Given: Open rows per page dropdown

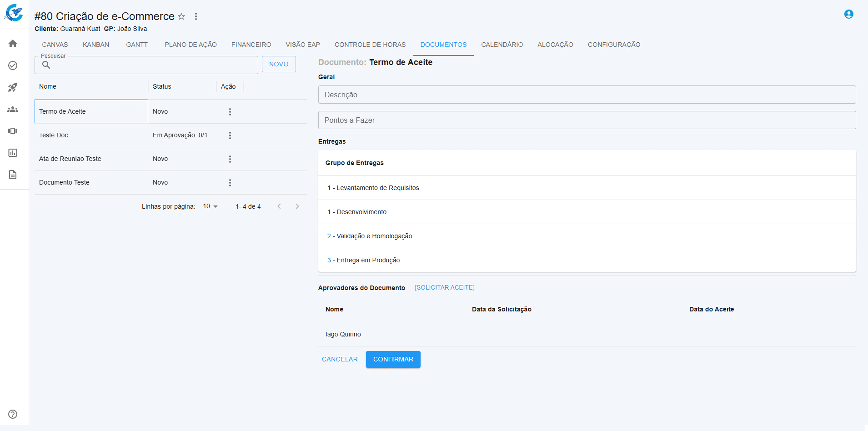Looking at the screenshot, I should pos(211,206).
